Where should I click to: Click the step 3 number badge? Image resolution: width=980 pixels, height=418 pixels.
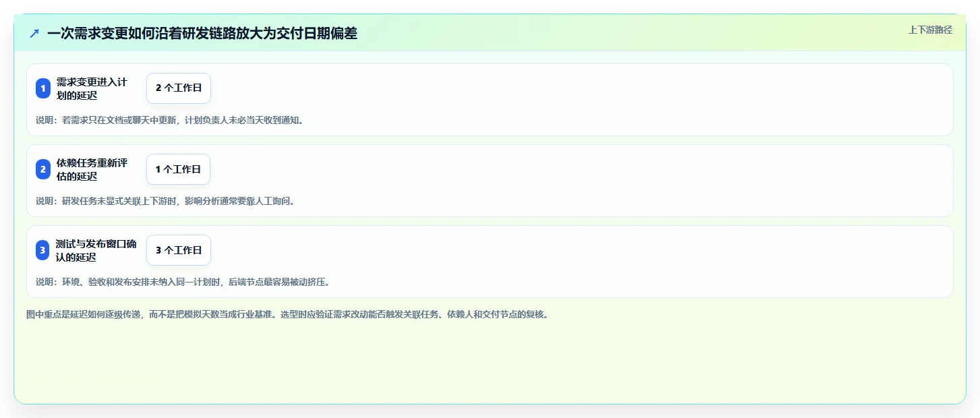coord(43,250)
